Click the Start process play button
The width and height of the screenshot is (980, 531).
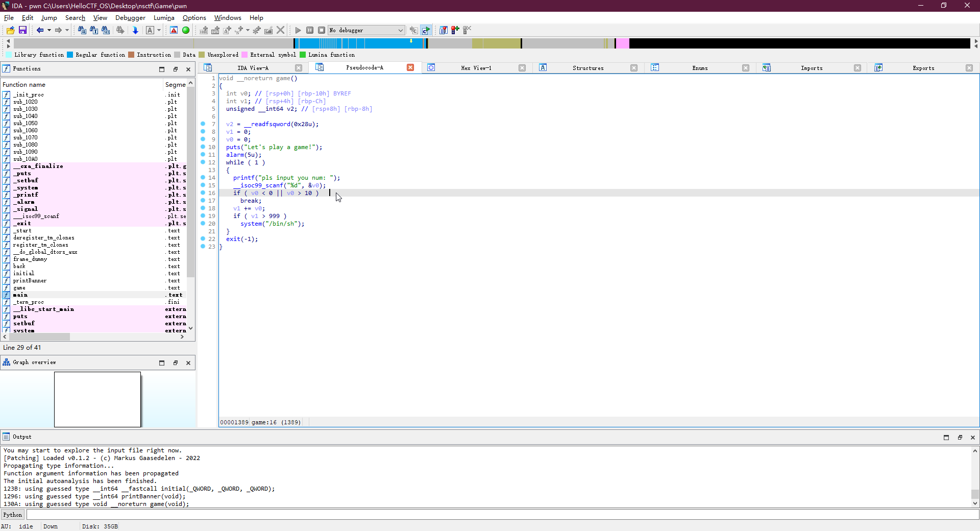pos(298,31)
